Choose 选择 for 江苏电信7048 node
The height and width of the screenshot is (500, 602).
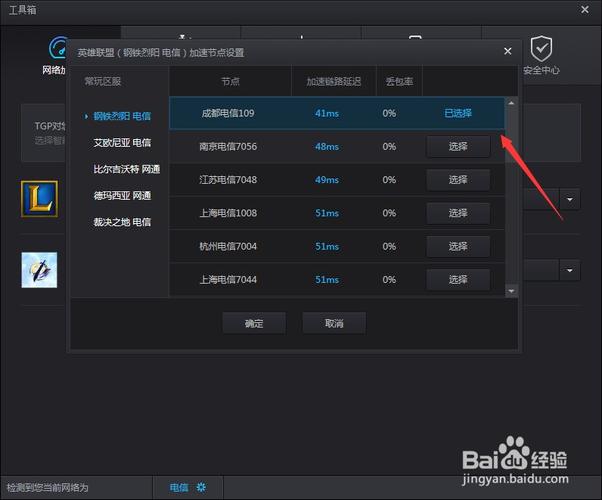tap(458, 180)
